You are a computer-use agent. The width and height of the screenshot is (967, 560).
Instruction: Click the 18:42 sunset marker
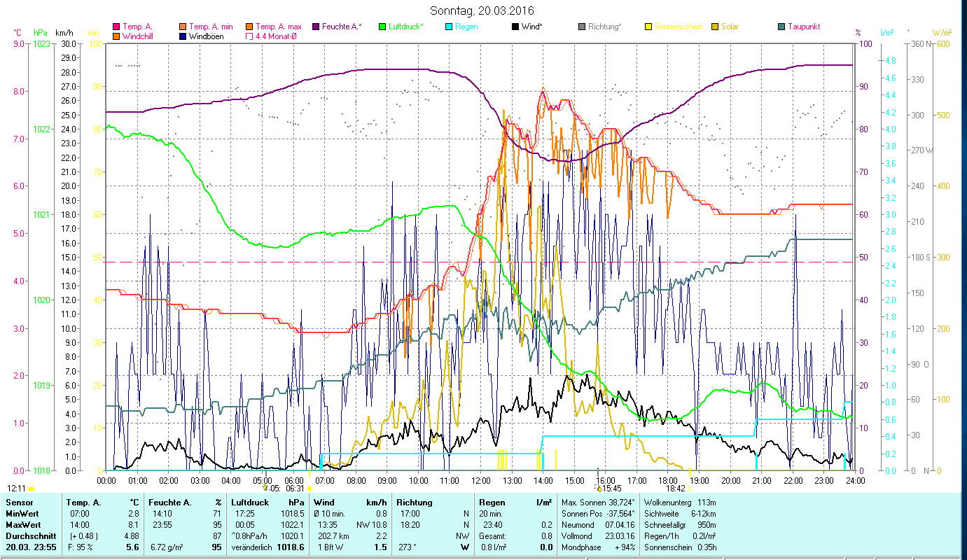pyautogui.click(x=675, y=489)
